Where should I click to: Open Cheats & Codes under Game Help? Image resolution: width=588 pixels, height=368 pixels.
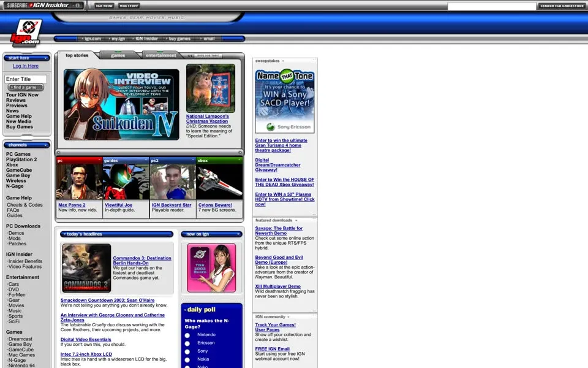point(24,205)
